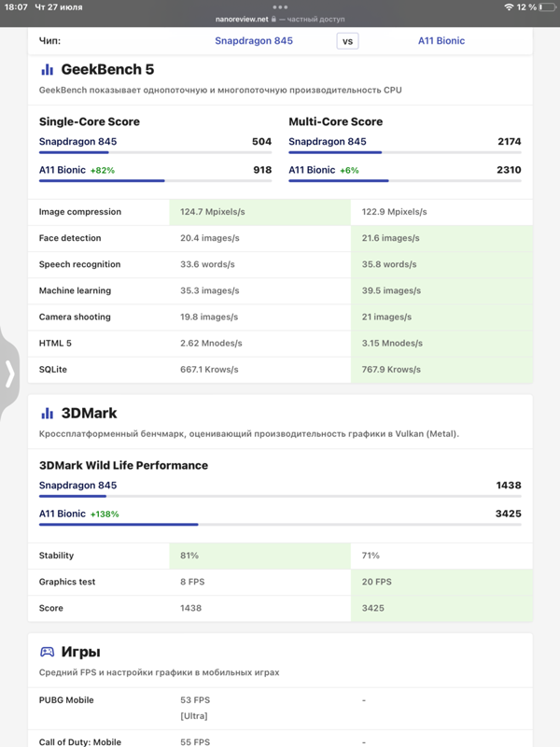Screen dimensions: 560x747
Task: Select the HTML 5 row label
Action: tap(55, 343)
